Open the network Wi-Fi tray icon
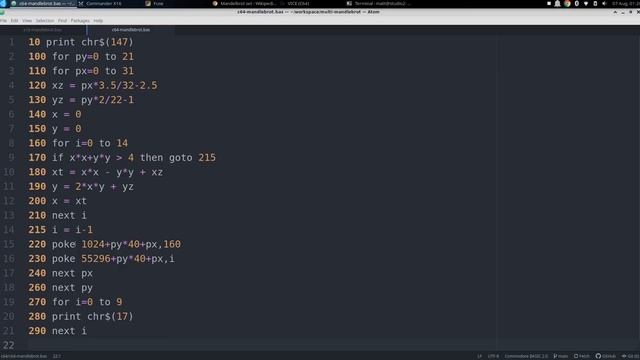This screenshot has height=360, width=640. 586,3
